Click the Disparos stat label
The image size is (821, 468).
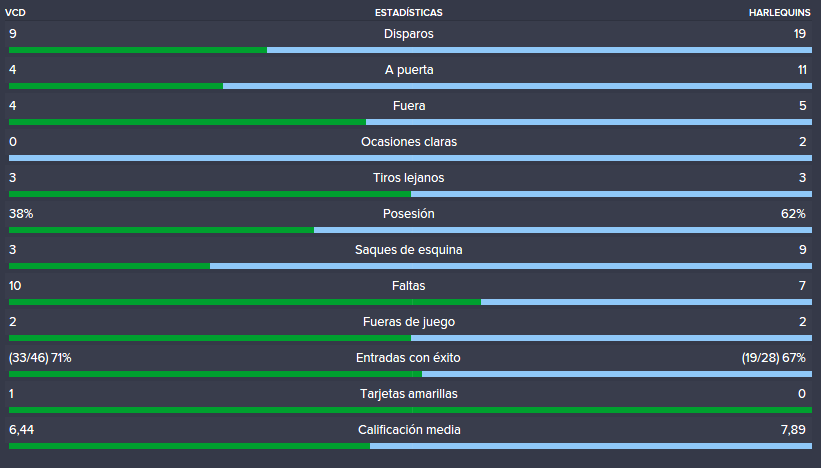(408, 34)
